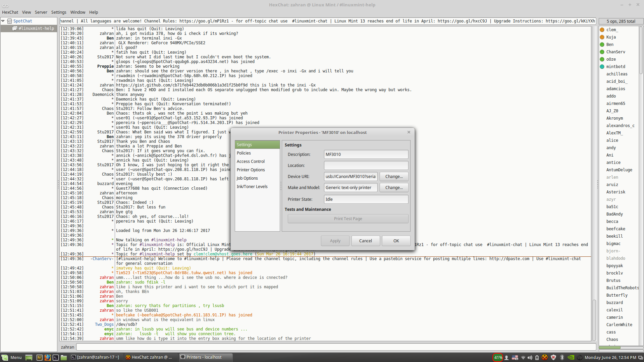Image resolution: width=644 pixels, height=362 pixels.
Task: Click the zahran nick button
Action: pyautogui.click(x=67, y=347)
